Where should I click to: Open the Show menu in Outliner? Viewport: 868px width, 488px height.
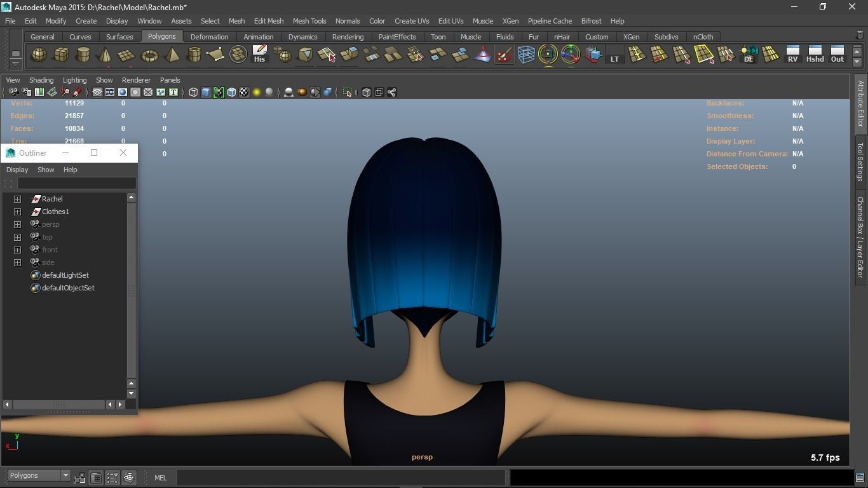click(46, 170)
